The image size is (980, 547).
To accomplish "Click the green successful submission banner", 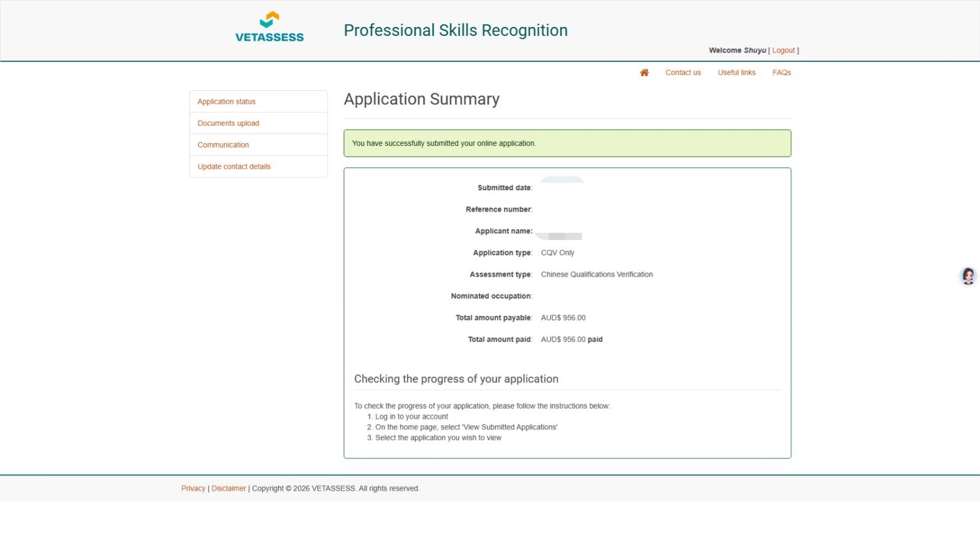I will 567,144.
